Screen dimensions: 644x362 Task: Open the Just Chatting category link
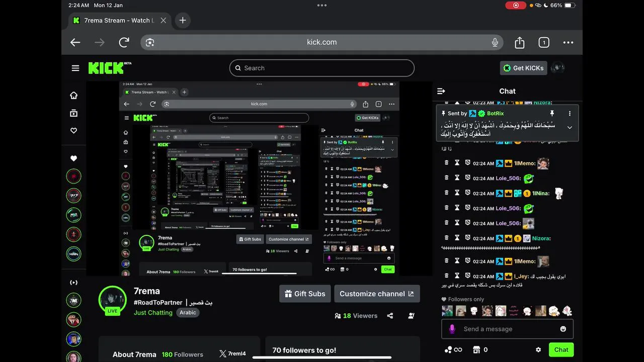point(153,313)
